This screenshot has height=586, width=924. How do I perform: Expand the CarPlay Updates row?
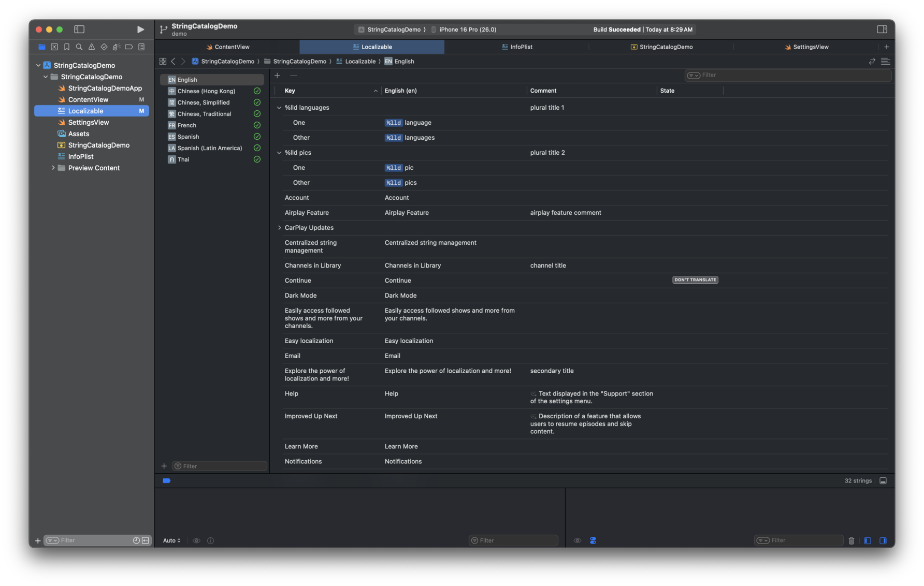[x=279, y=228]
